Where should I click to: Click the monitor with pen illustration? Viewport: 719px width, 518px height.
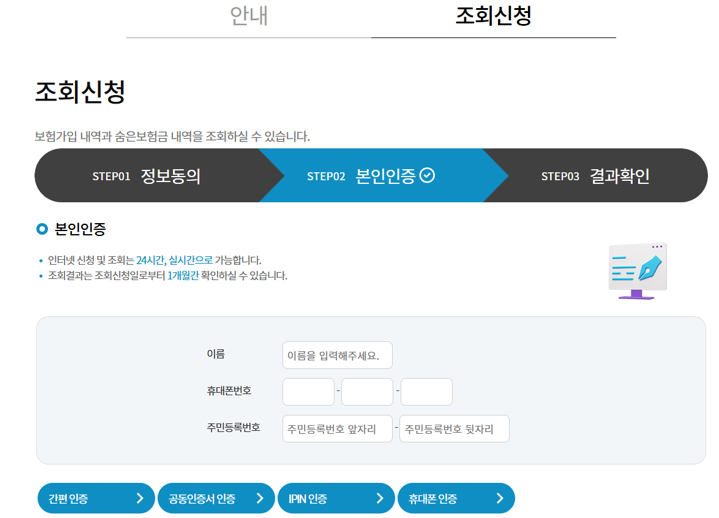(637, 271)
